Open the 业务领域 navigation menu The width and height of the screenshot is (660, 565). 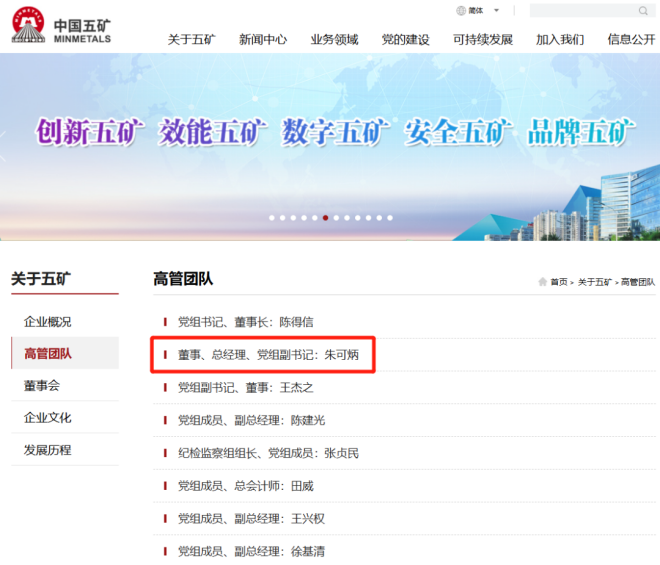point(334,40)
